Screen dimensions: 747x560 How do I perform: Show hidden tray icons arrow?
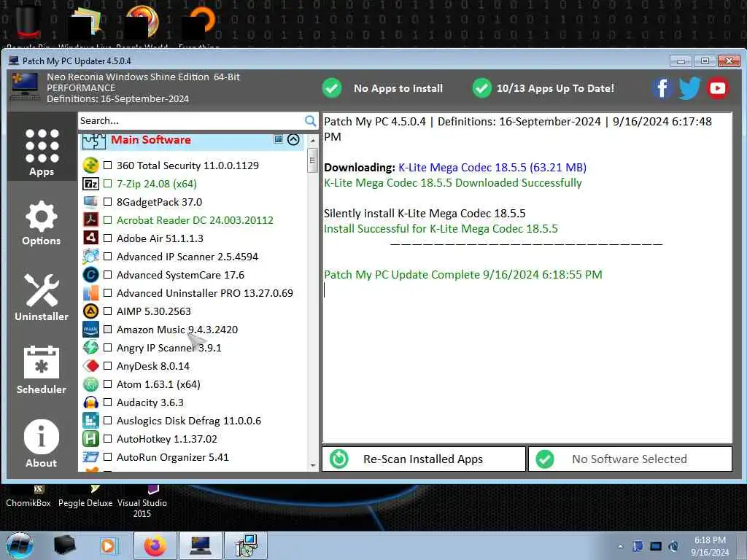pyautogui.click(x=620, y=546)
